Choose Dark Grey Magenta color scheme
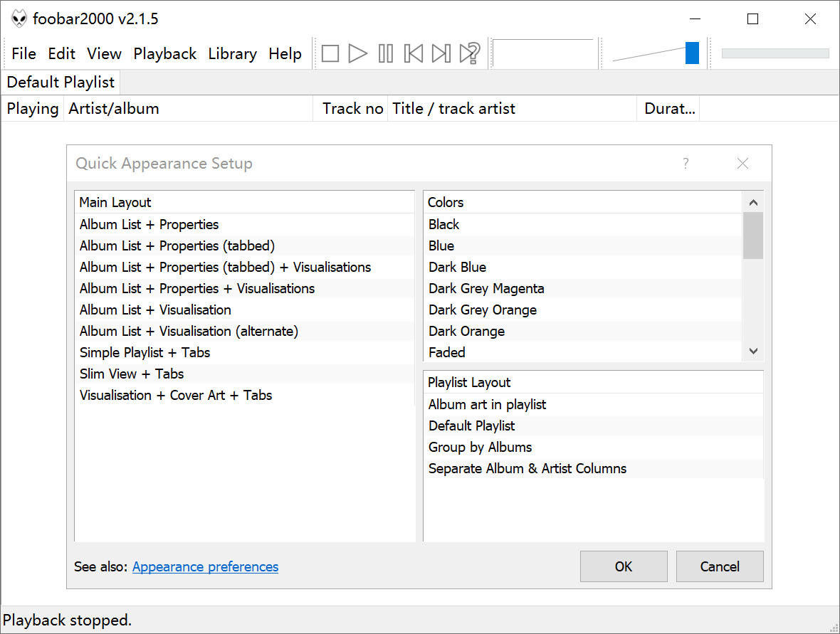 pos(486,288)
